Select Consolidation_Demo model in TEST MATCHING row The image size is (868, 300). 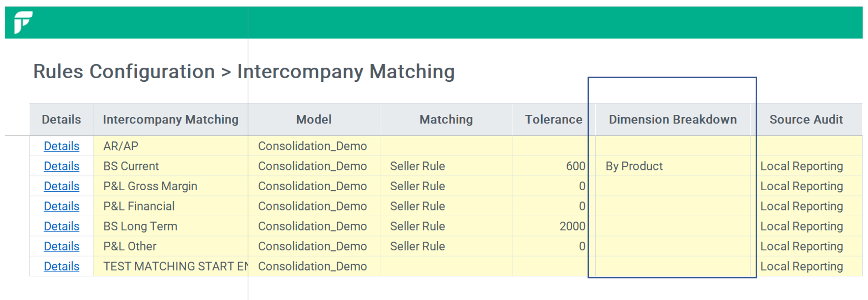(x=314, y=266)
